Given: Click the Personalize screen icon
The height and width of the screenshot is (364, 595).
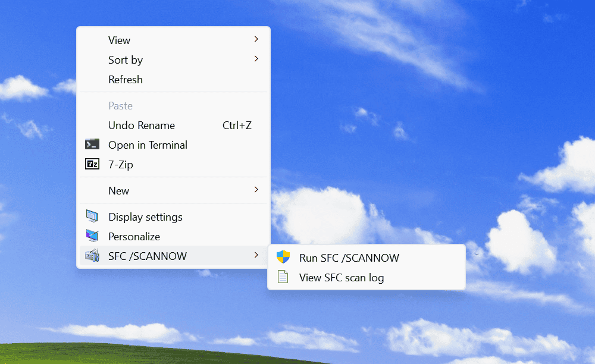Looking at the screenshot, I should coord(92,236).
